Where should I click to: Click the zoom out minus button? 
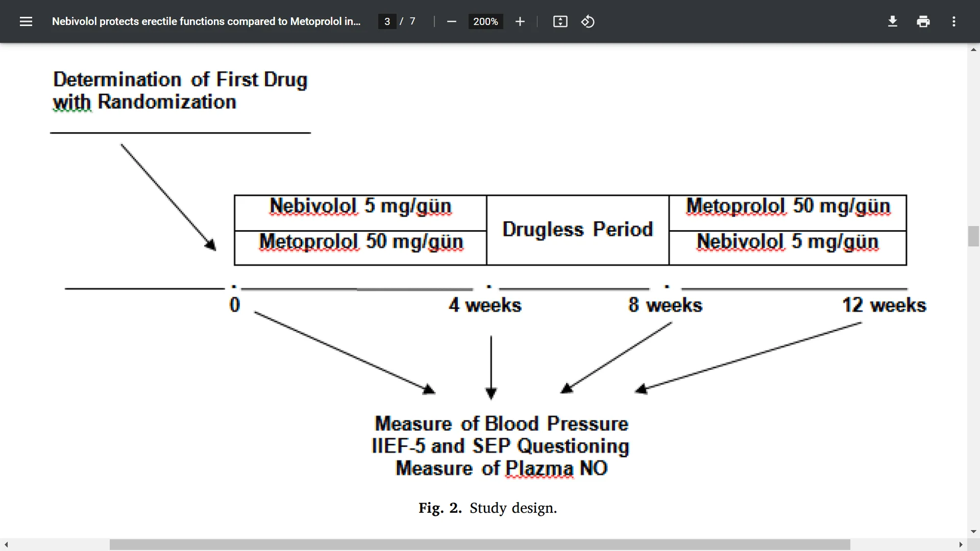coord(451,21)
